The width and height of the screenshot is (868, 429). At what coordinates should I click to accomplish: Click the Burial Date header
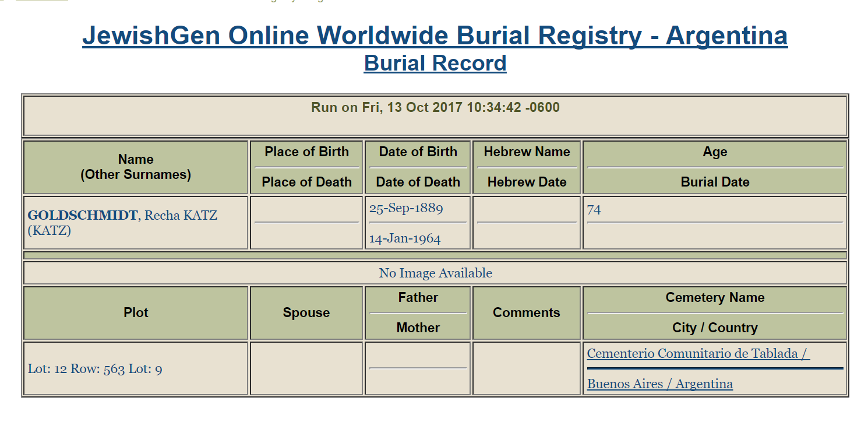714,182
